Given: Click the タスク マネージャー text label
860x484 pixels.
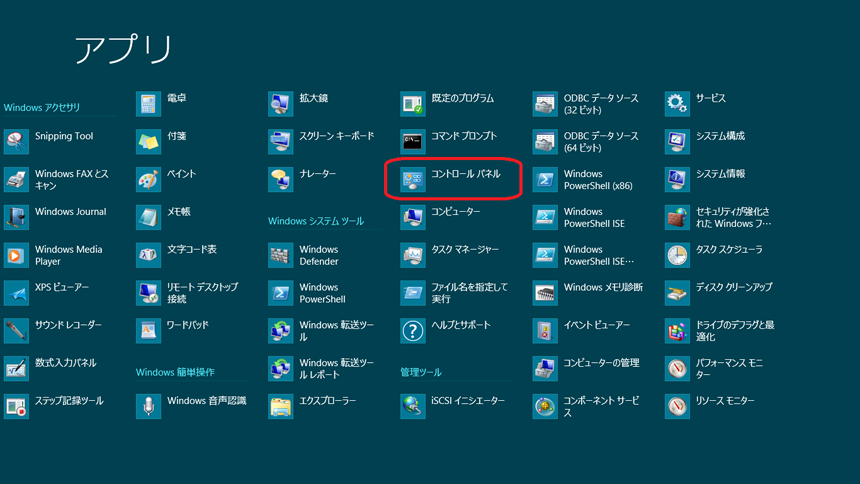Looking at the screenshot, I should [x=465, y=250].
